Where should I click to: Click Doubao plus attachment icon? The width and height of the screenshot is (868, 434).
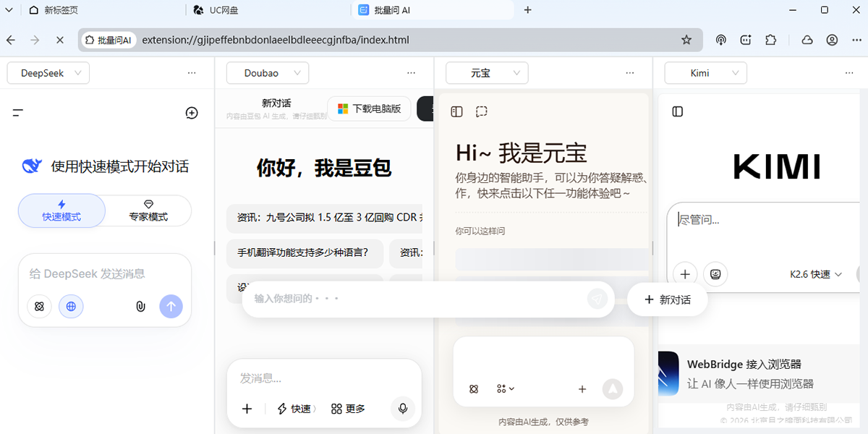pos(247,409)
